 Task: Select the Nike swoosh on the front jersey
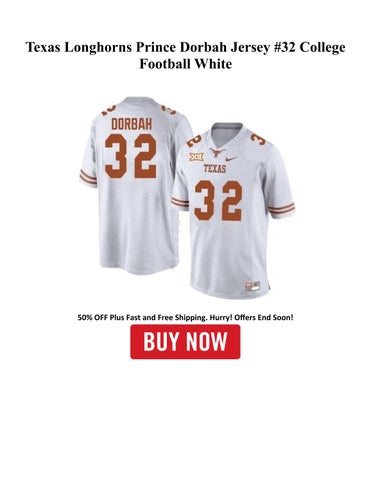(x=232, y=159)
